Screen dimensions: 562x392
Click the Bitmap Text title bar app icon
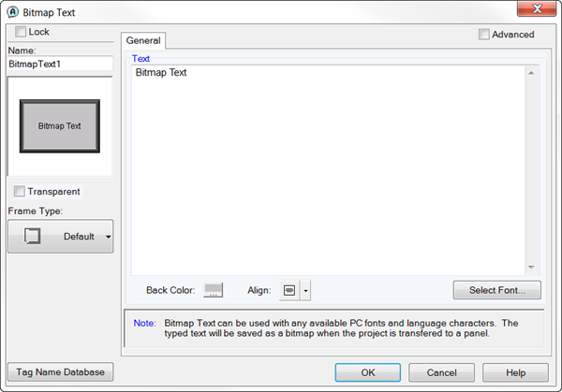pos(12,12)
